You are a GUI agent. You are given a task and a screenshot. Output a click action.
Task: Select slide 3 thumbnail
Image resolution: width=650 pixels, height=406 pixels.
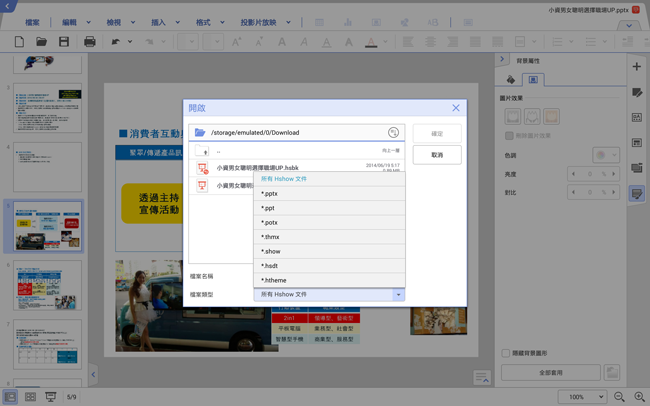coord(47,108)
